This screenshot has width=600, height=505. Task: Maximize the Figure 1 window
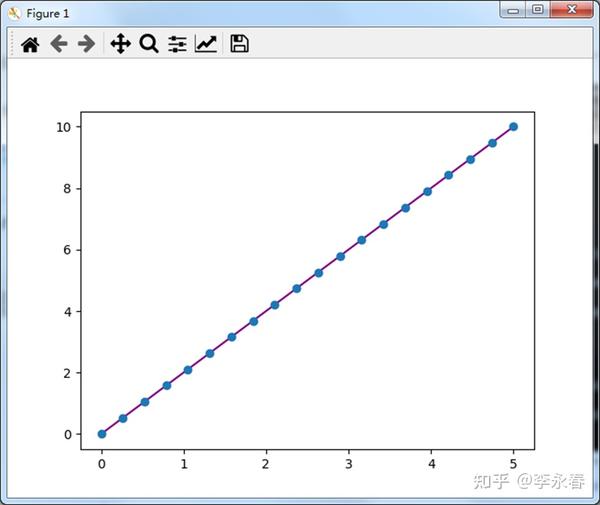(538, 10)
